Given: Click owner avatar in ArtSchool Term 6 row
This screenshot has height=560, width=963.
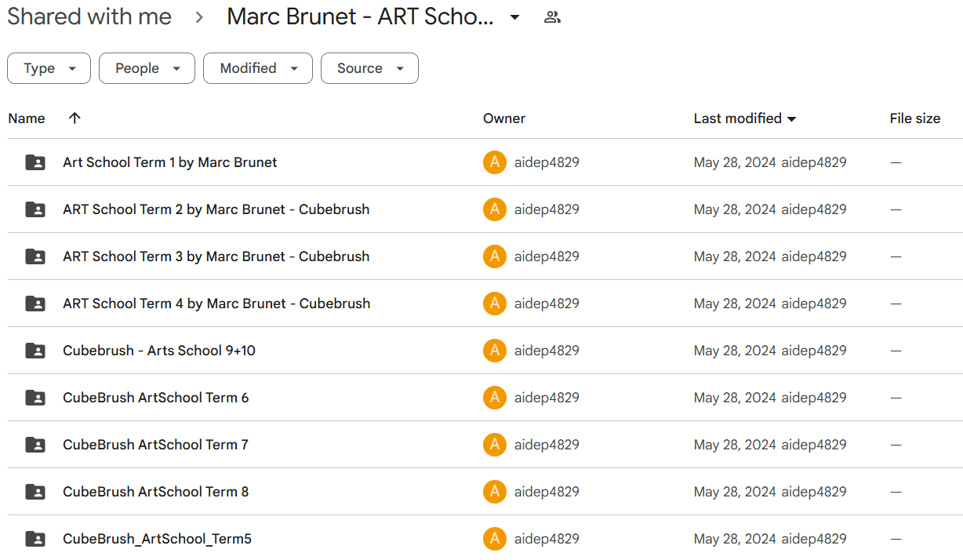Looking at the screenshot, I should (x=495, y=398).
